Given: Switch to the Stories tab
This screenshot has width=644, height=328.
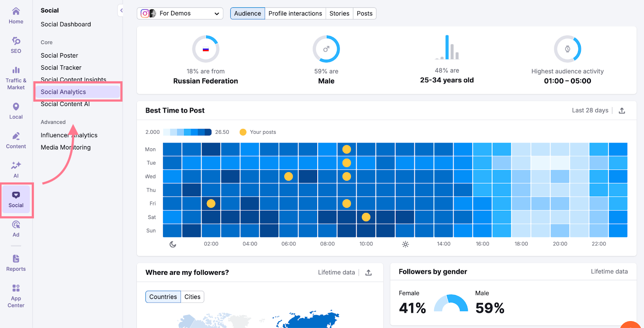Looking at the screenshot, I should point(339,13).
